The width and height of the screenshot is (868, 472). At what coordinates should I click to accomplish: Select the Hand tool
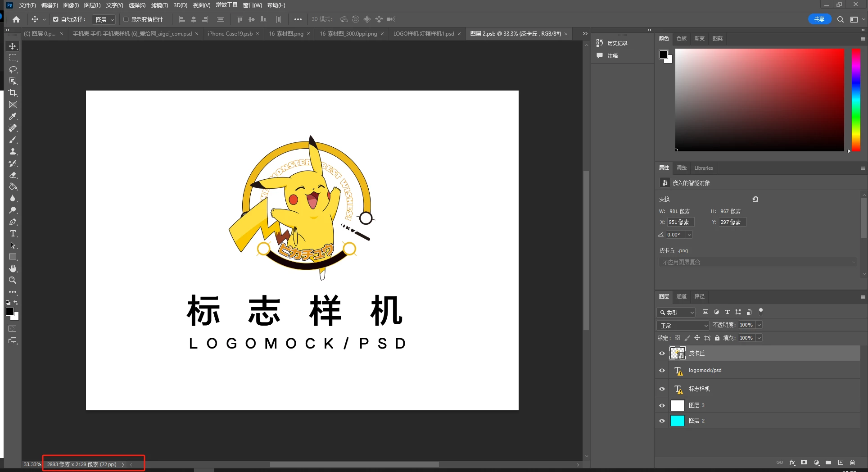(13, 268)
